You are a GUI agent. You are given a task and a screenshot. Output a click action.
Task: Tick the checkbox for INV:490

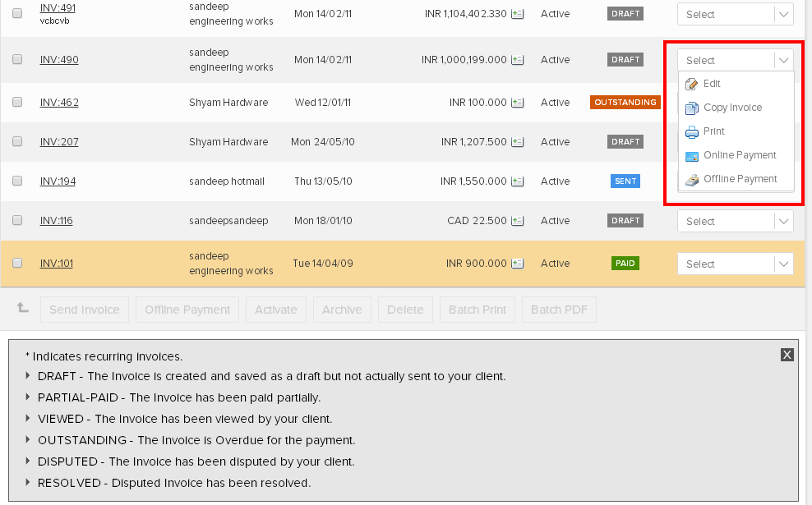click(17, 59)
